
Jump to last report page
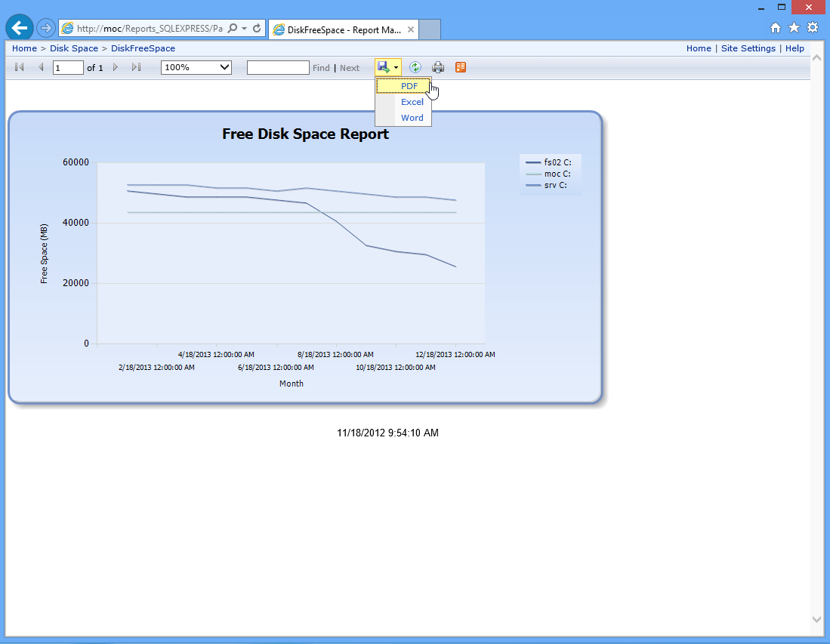(x=136, y=67)
